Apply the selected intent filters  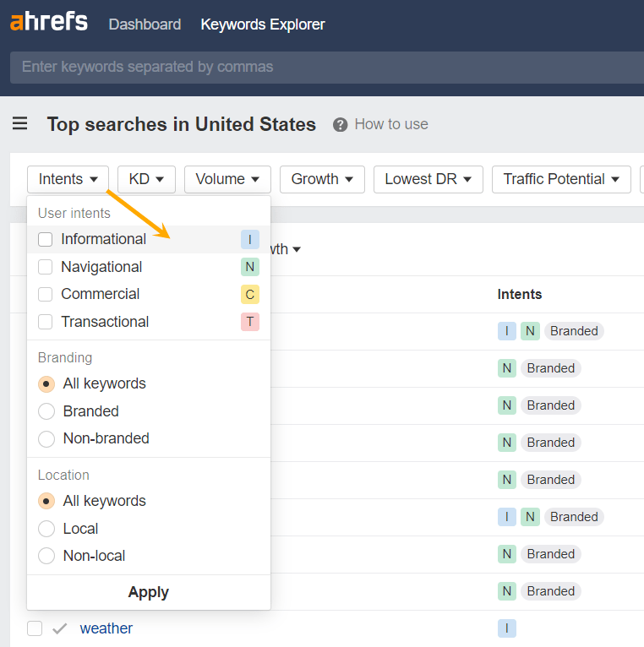(149, 593)
